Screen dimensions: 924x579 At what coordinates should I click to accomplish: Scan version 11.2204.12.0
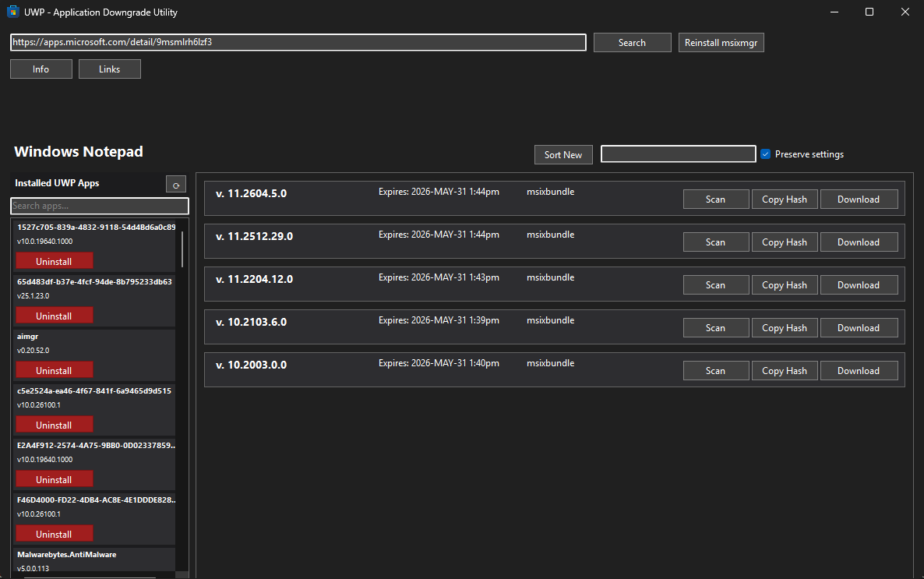click(x=715, y=284)
